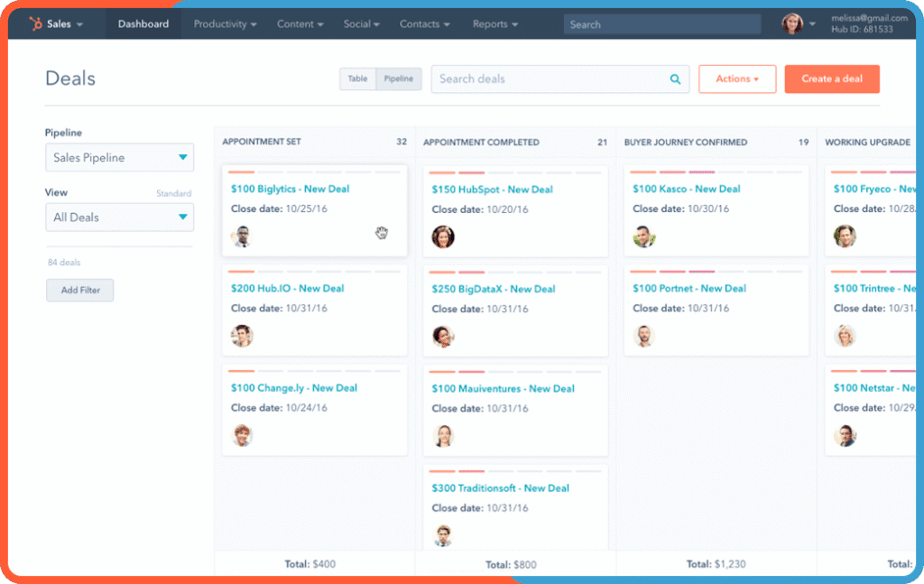Click the avatar on the $300 Traditionsoft deal

(443, 535)
